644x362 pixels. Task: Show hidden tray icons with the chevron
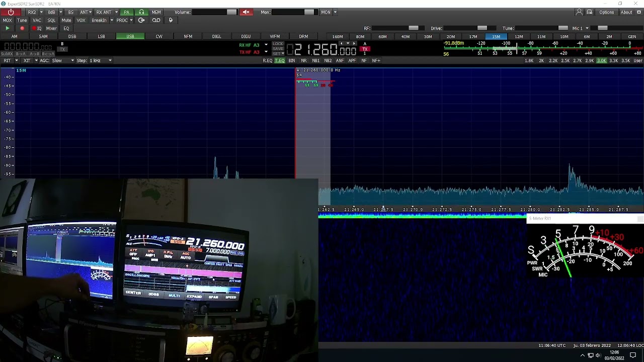(583, 355)
